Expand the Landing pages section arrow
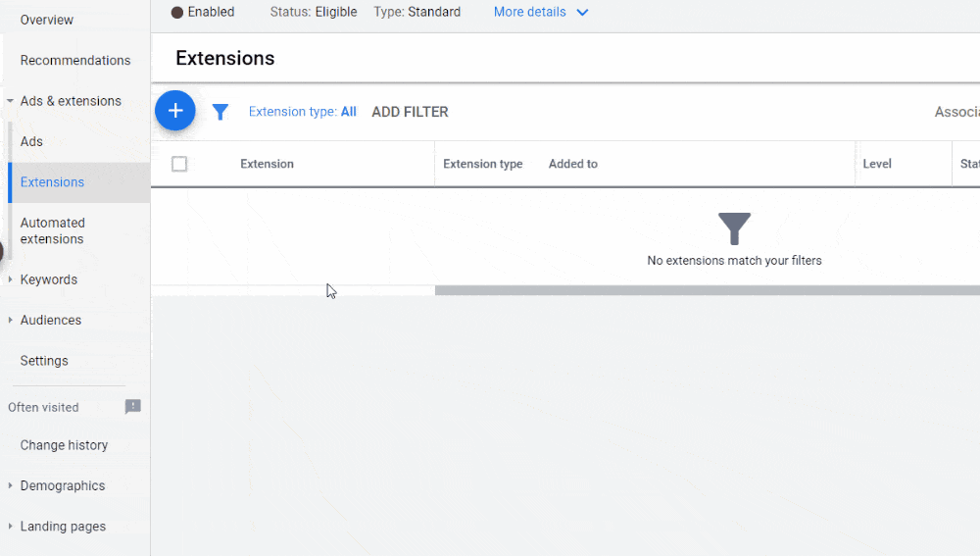 (10, 527)
